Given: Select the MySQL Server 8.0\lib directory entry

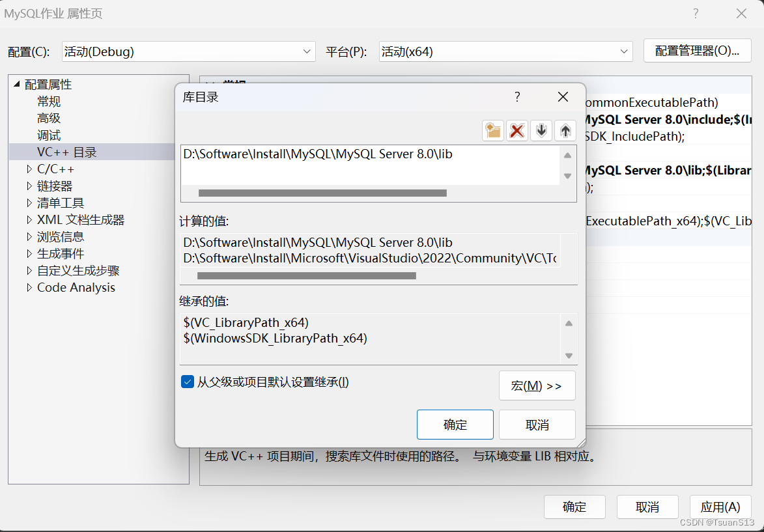Looking at the screenshot, I should pyautogui.click(x=318, y=154).
